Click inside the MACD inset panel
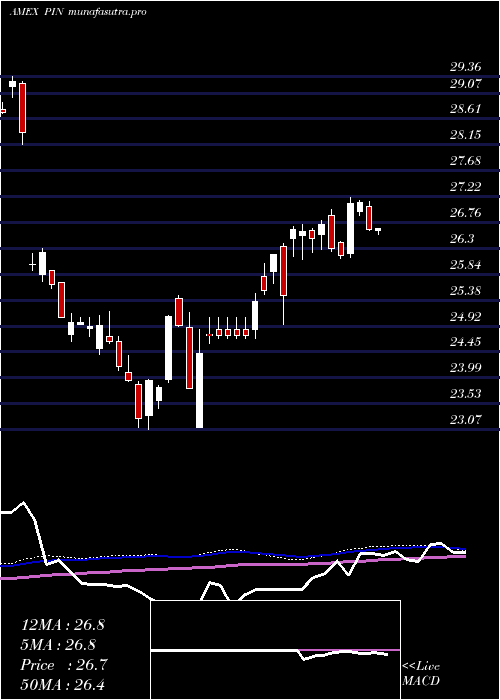500x700 pixels. (275, 650)
